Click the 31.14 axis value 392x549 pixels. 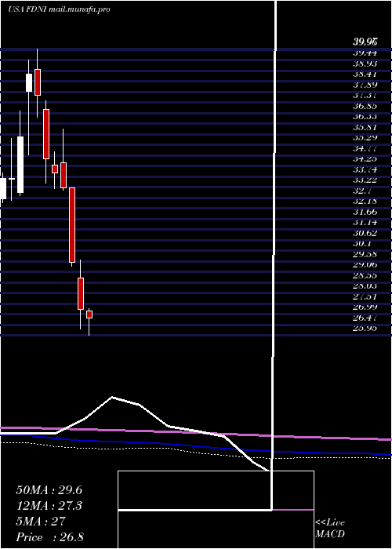[x=365, y=222]
